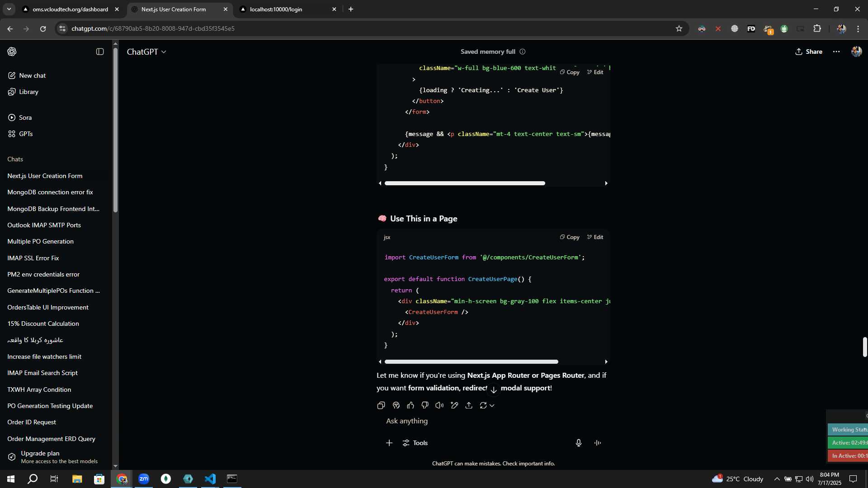Close the Next.js User Creation Form tab
This screenshot has width=868, height=488.
click(x=226, y=9)
